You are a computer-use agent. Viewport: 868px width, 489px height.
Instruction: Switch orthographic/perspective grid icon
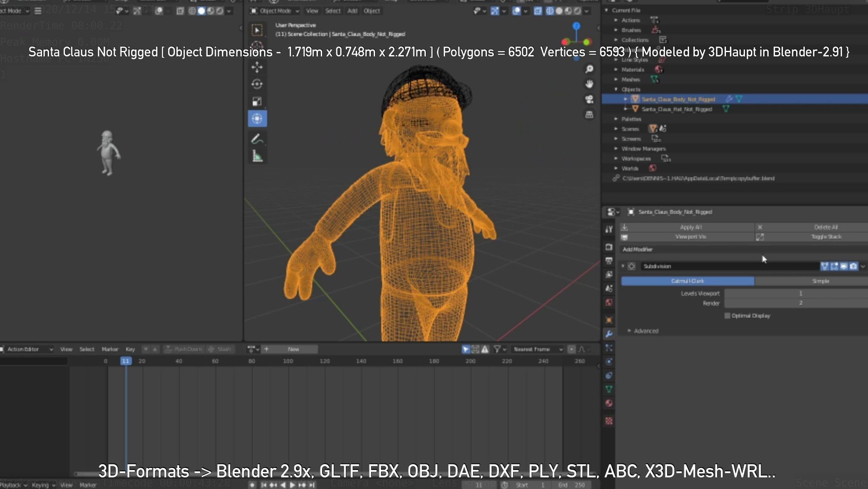point(590,115)
